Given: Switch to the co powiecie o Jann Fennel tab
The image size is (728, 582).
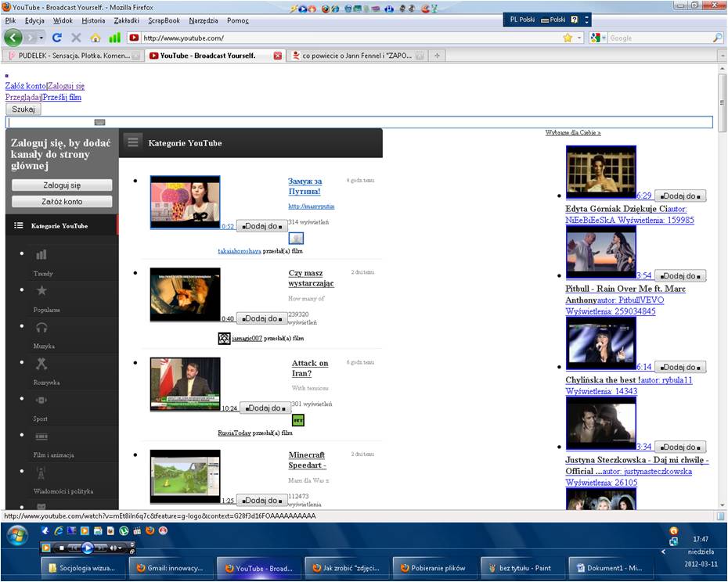Looking at the screenshot, I should [x=358, y=56].
